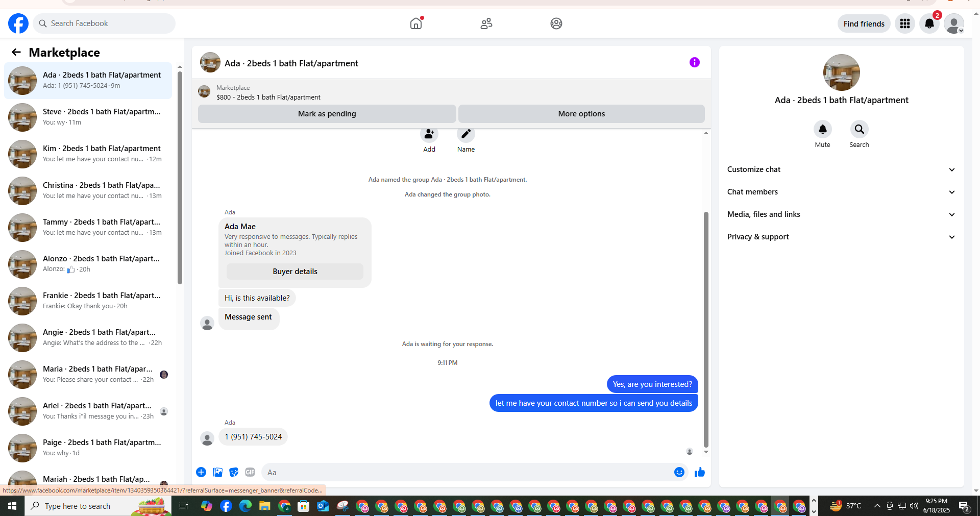Click the More options button
The image size is (980, 516).
pos(581,114)
